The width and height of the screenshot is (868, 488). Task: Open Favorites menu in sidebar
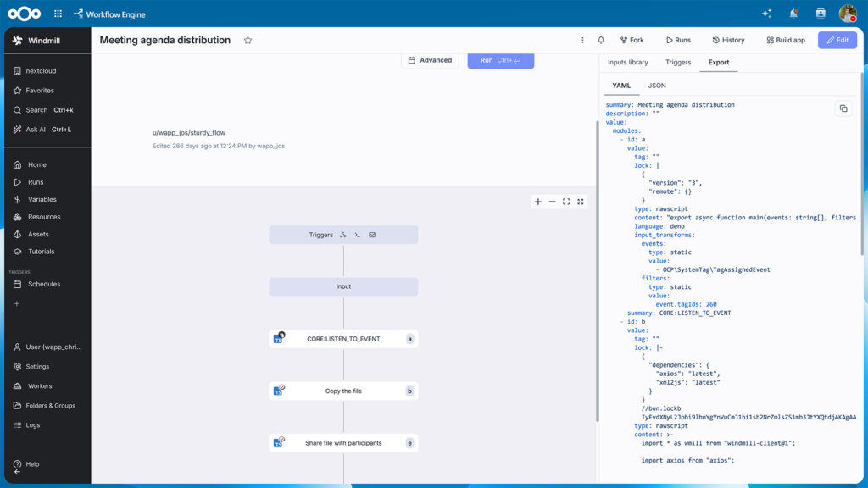47,90
